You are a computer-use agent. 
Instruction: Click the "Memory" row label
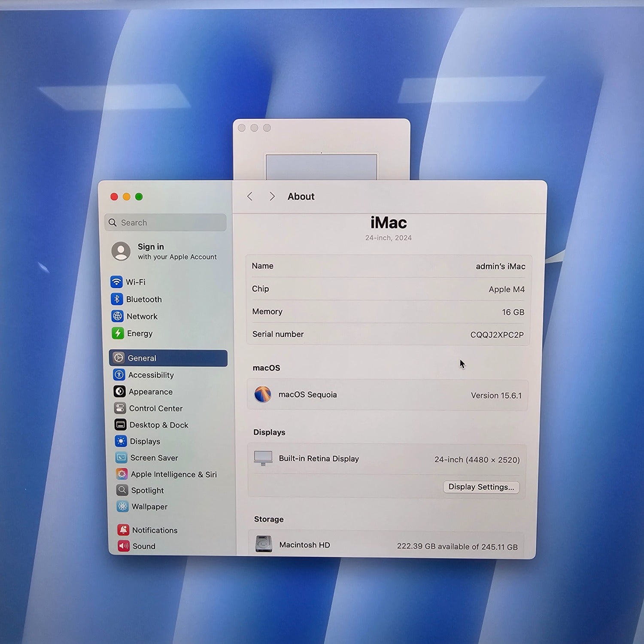(x=267, y=311)
